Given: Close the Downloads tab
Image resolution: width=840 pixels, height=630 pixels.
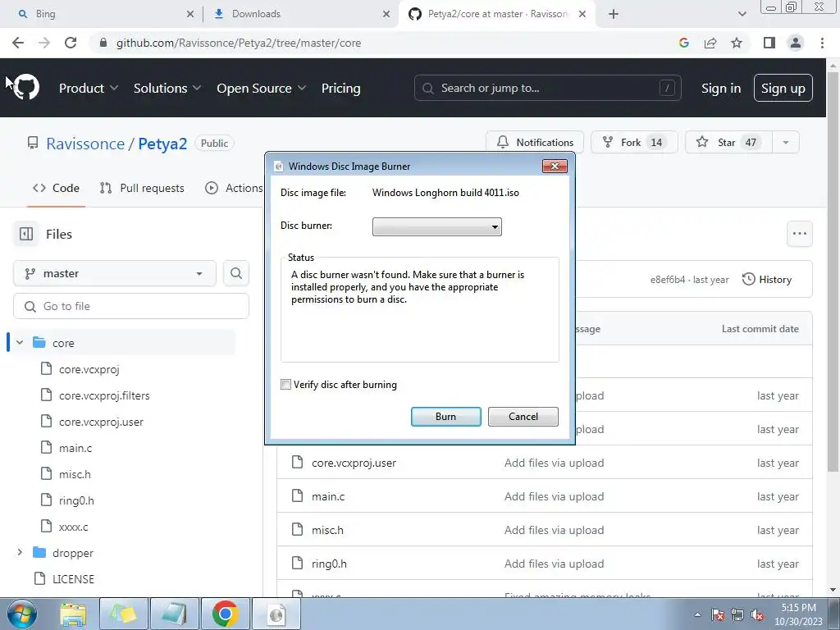Looking at the screenshot, I should (x=386, y=14).
